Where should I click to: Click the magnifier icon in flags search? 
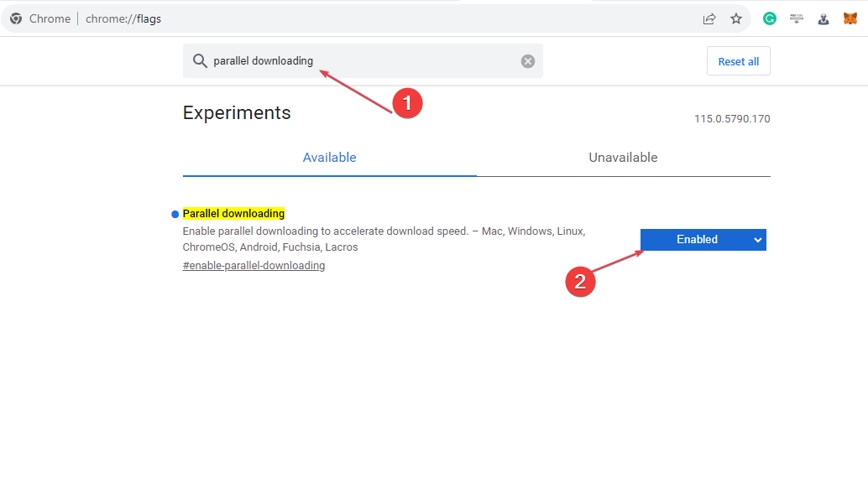pyautogui.click(x=200, y=61)
